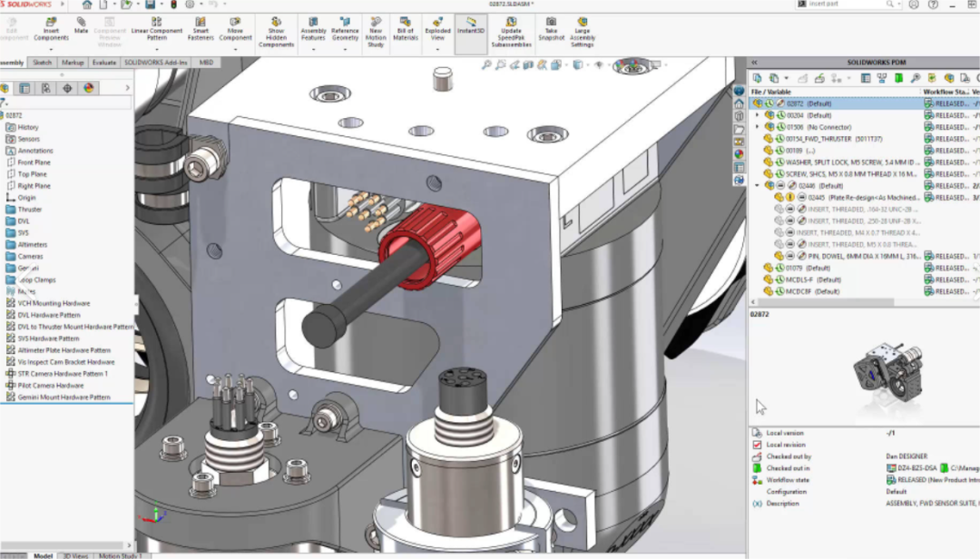Open Large Assembly Settings
Screen dimensions: 980x559
pyautogui.click(x=582, y=32)
